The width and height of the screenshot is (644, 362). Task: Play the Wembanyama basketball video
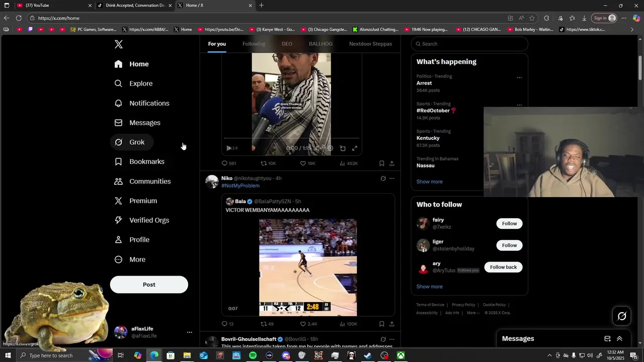[x=308, y=267]
